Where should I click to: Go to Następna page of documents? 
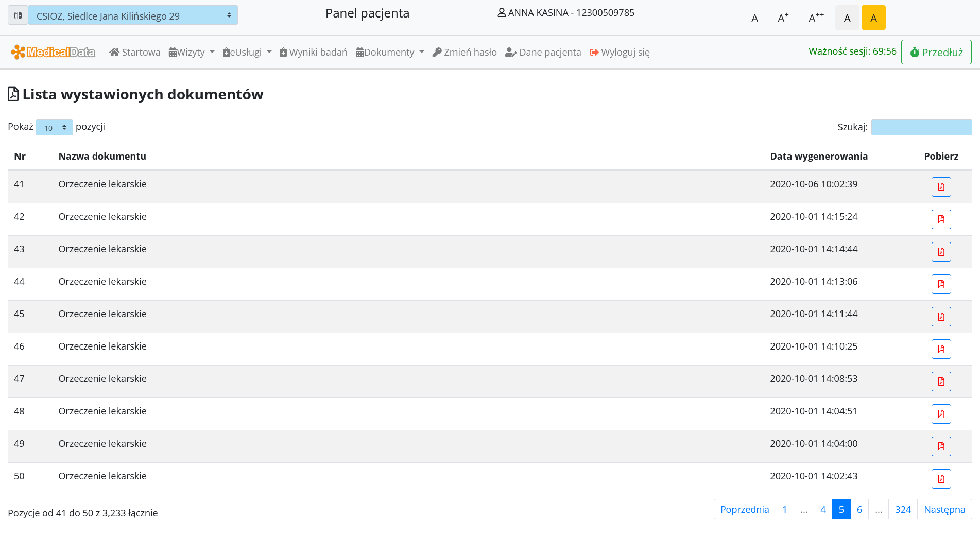point(944,509)
